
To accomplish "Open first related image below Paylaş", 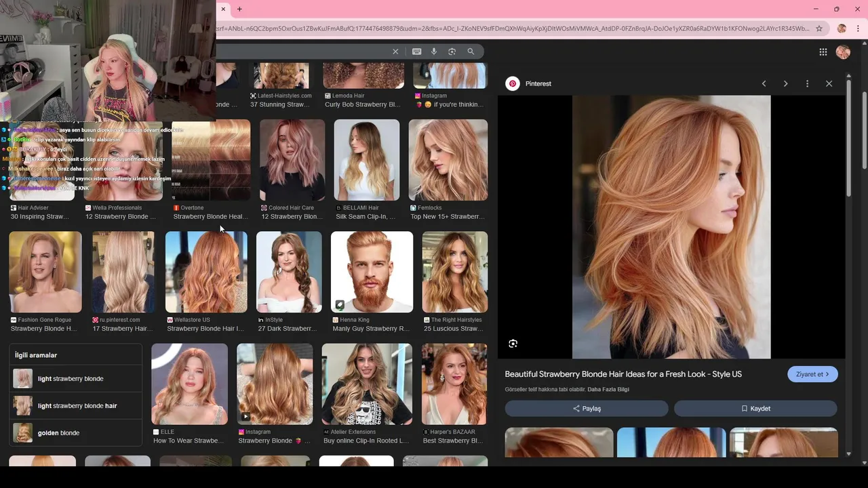I will coord(559,443).
